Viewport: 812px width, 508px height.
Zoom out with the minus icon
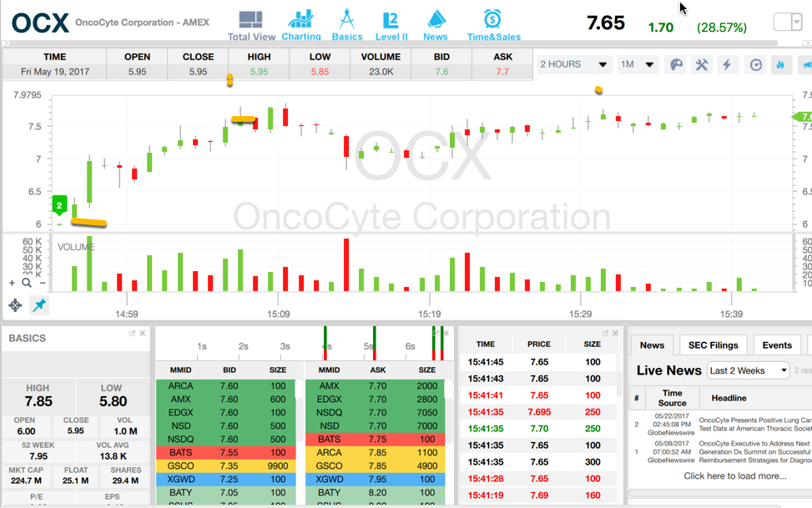click(x=43, y=283)
